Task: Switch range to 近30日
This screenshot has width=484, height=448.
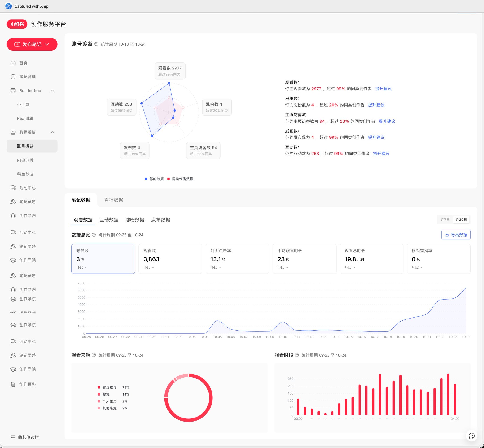Action: [x=461, y=220]
